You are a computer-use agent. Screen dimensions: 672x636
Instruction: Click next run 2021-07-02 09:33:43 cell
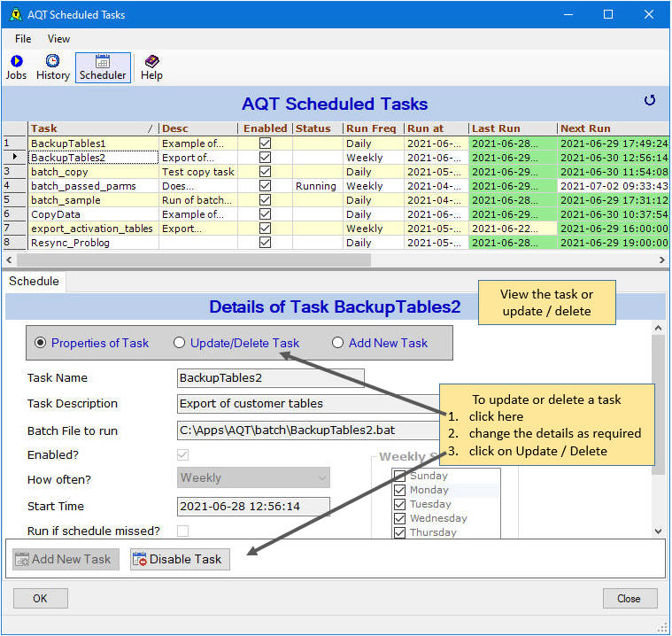point(614,186)
